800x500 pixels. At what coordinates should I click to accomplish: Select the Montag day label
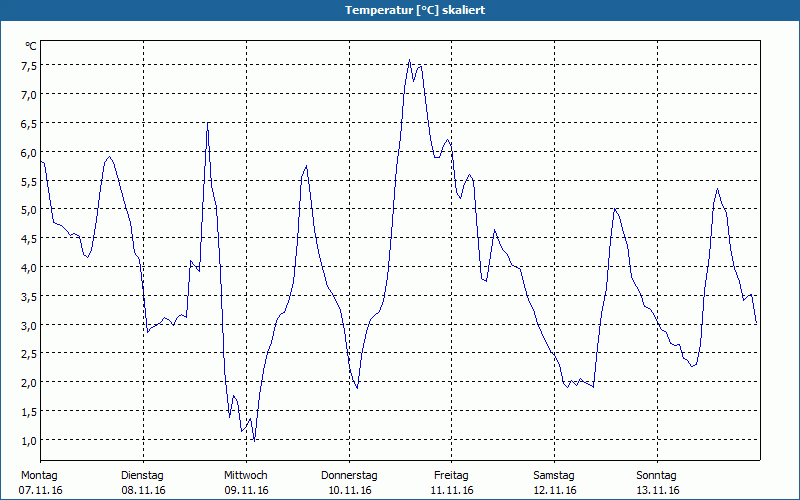(x=39, y=475)
